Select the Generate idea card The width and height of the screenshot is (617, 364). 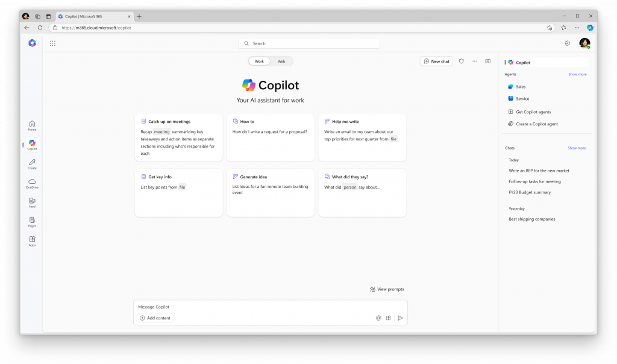pos(271,193)
